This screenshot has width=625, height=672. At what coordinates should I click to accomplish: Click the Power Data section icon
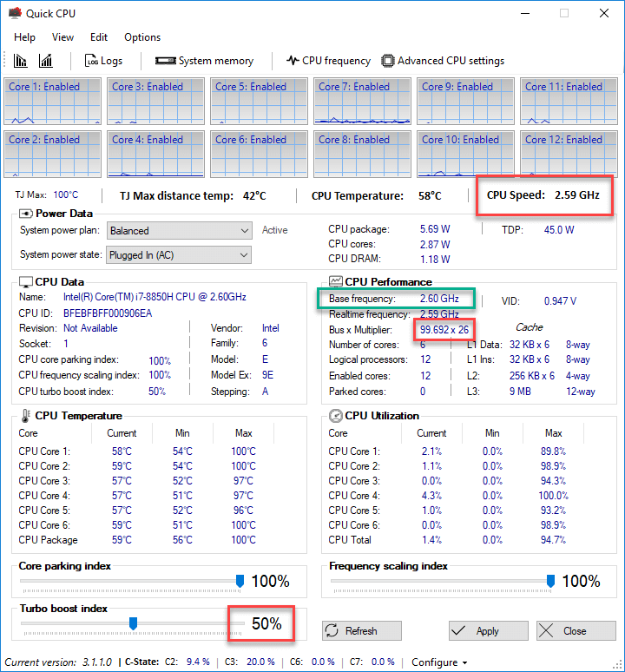click(x=26, y=214)
